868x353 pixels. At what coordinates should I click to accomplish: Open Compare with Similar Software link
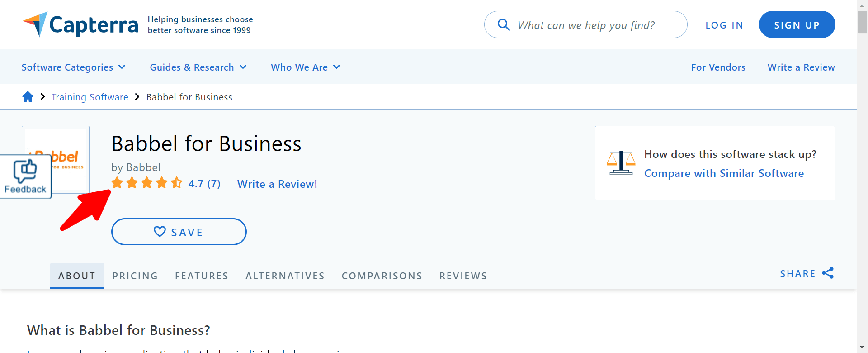tap(724, 173)
